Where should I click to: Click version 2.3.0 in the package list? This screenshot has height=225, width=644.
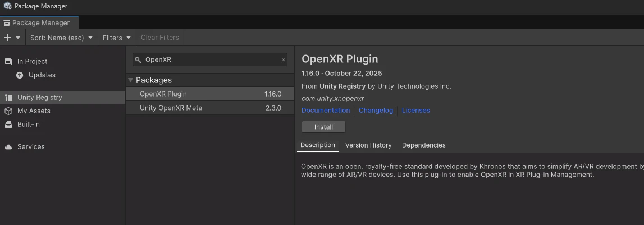tap(273, 108)
